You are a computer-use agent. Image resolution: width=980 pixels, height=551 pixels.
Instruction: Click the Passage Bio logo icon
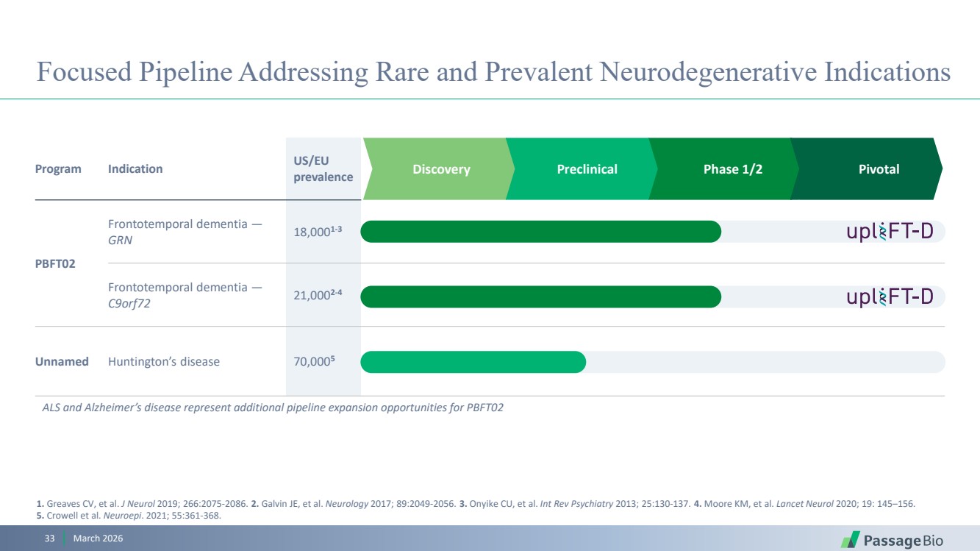(851, 539)
